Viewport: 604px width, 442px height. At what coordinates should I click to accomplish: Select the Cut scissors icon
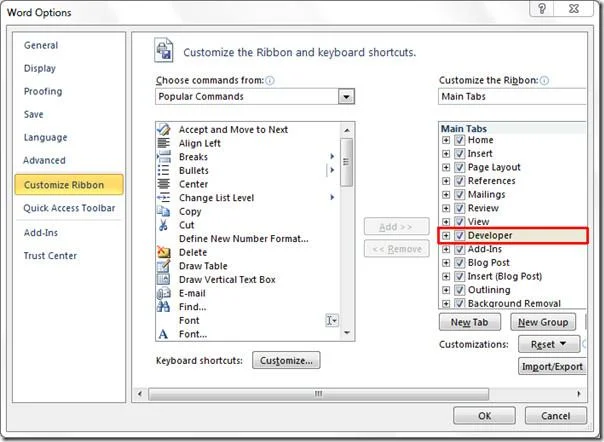[x=164, y=225]
